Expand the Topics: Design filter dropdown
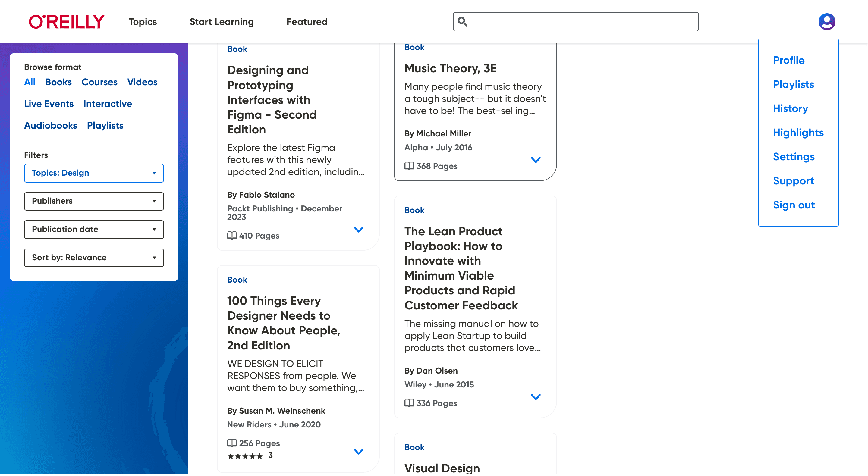 (x=94, y=172)
